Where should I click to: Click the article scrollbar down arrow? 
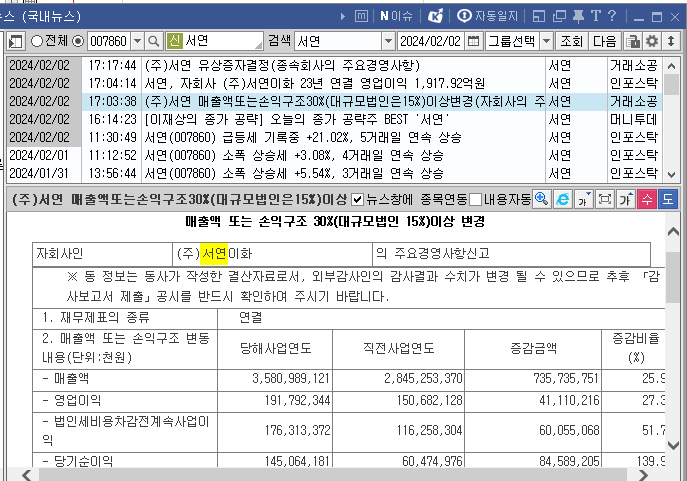pos(673,445)
